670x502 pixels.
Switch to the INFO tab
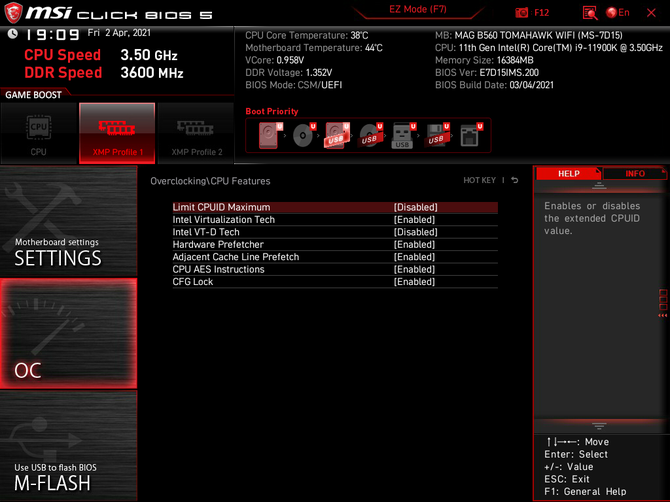click(635, 173)
